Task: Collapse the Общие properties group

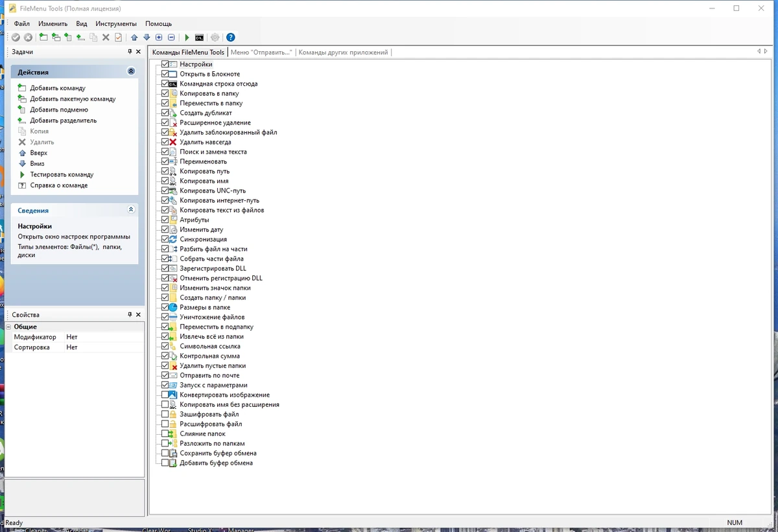Action: click(x=9, y=327)
